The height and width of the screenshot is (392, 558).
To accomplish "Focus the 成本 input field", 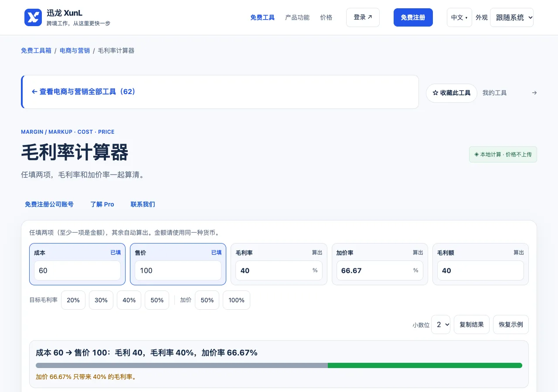I will (77, 270).
